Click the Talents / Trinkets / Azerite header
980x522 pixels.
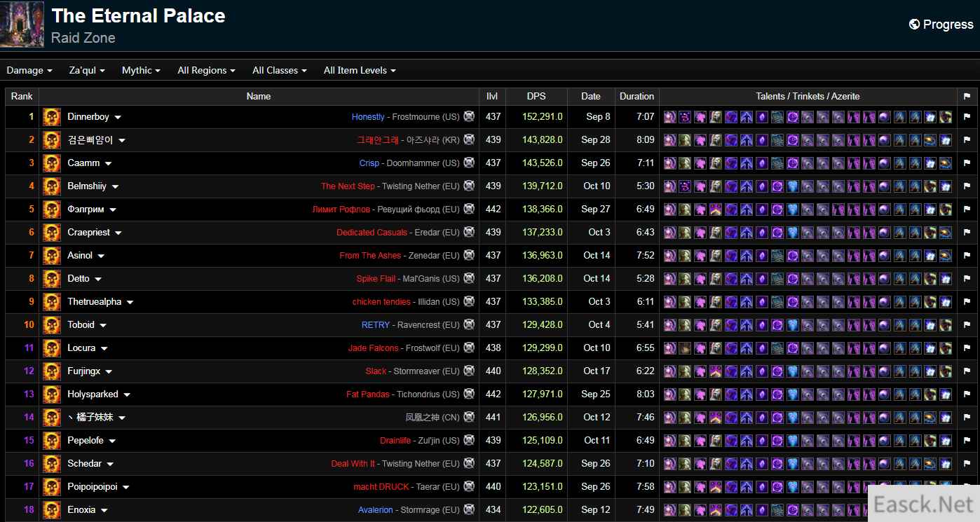pyautogui.click(x=808, y=97)
